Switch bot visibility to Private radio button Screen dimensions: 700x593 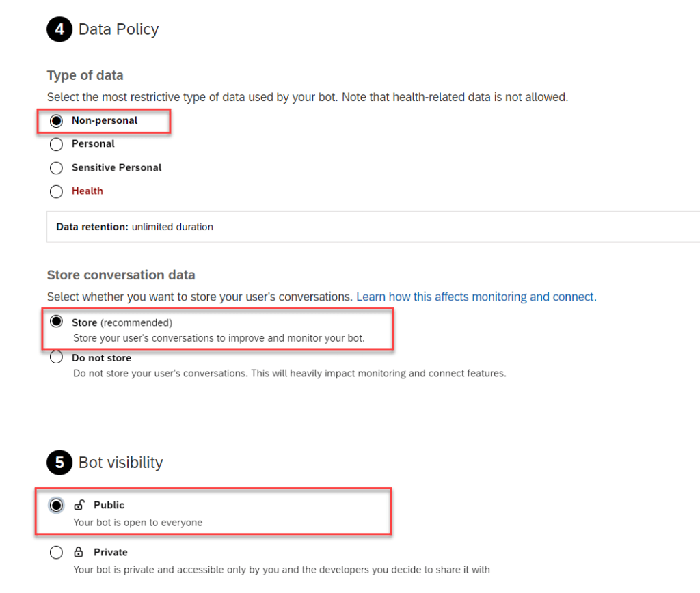pos(57,553)
